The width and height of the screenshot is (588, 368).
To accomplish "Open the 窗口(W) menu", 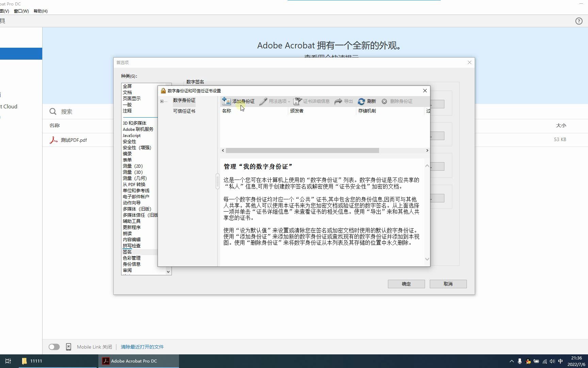I will click(21, 11).
